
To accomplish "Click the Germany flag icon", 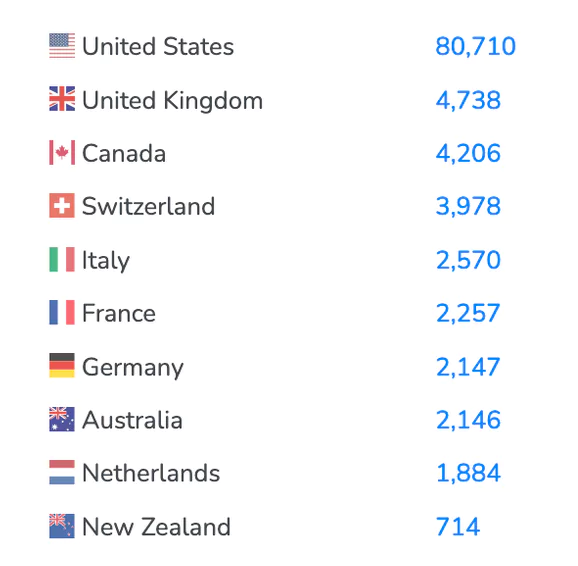I will (62, 365).
